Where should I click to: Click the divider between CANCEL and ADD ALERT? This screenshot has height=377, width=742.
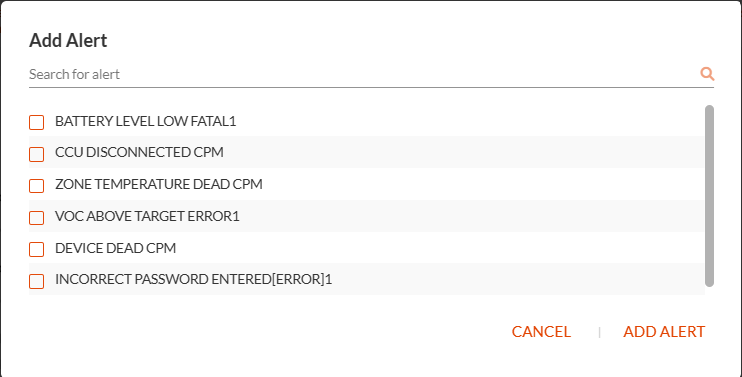(600, 332)
